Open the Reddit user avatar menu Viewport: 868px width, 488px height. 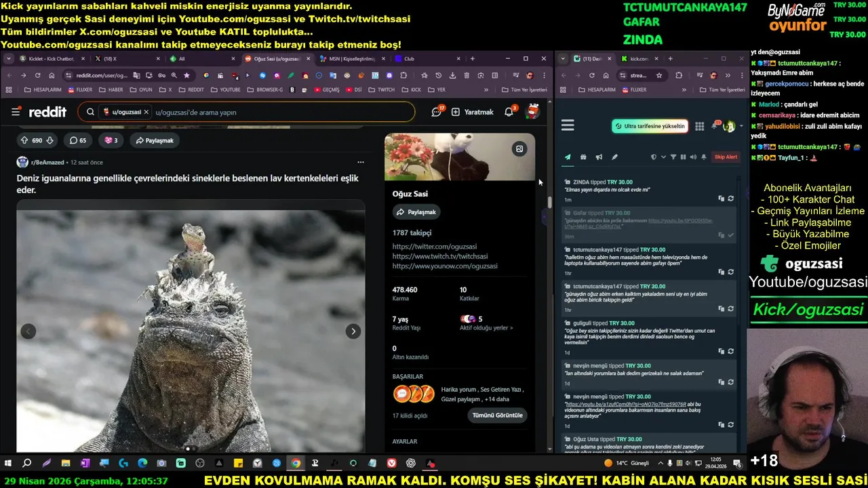533,112
